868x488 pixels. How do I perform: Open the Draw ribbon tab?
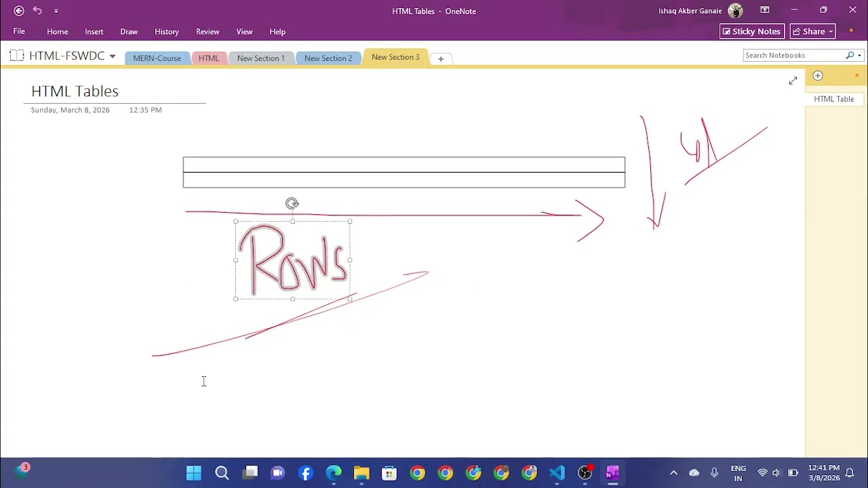129,32
